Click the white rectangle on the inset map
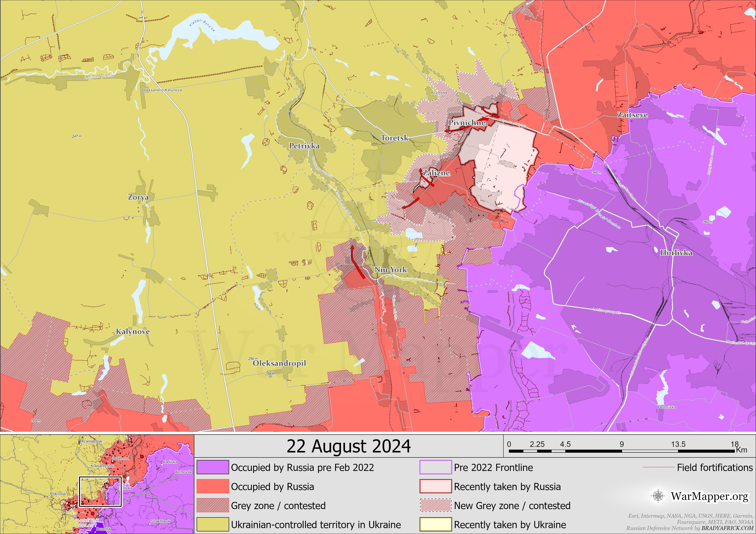This screenshot has width=756, height=534. click(x=100, y=491)
